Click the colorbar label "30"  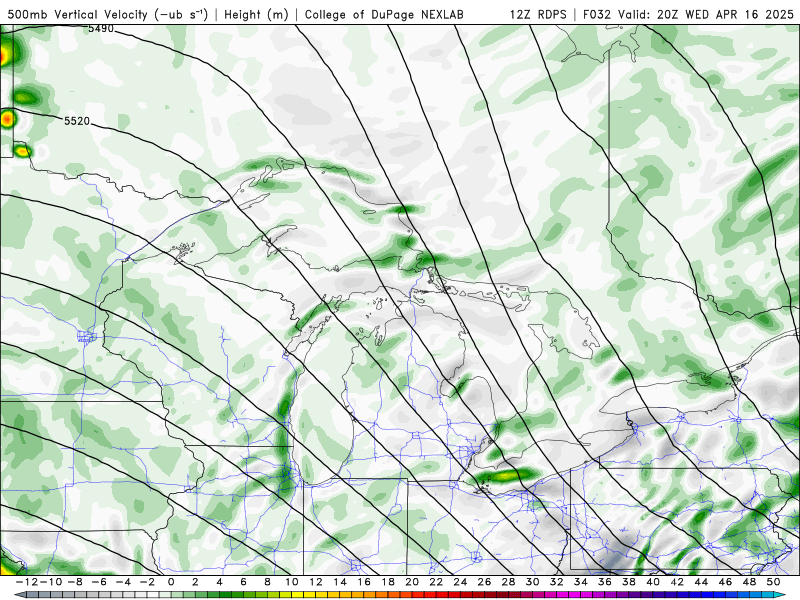coord(533,582)
